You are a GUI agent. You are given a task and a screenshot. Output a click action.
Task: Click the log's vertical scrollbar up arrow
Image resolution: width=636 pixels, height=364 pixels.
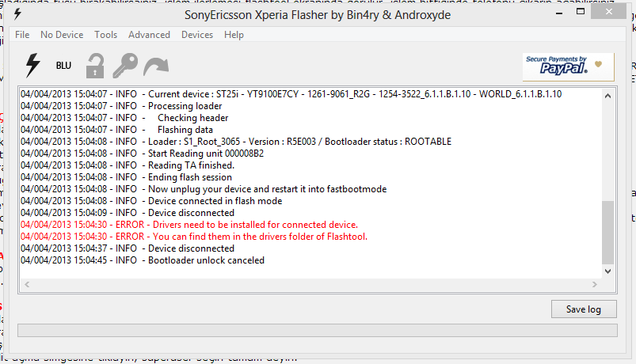pos(607,96)
